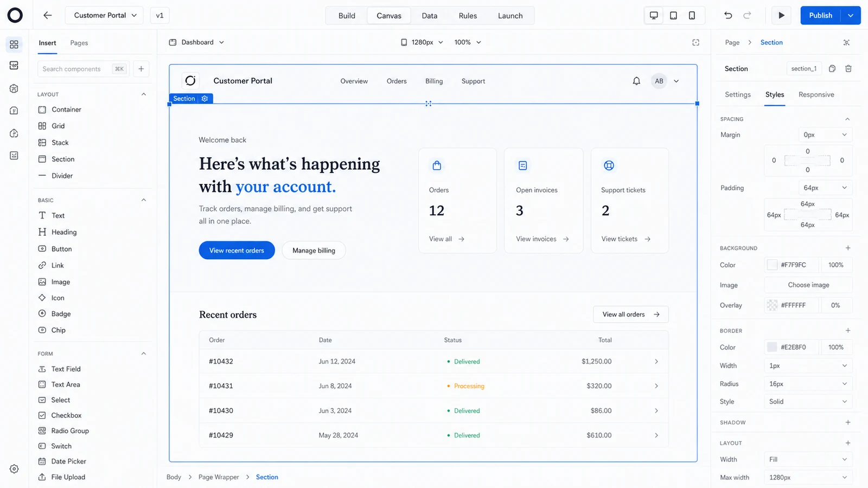The height and width of the screenshot is (488, 868).
Task: Add a shadow with plus icon
Action: 848,422
